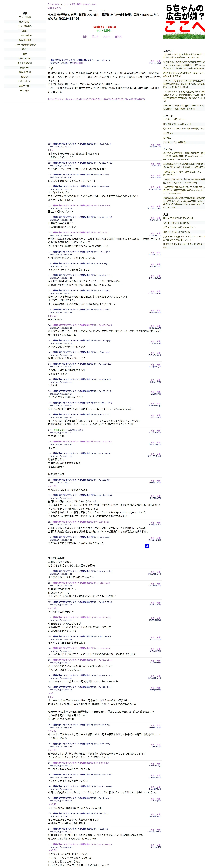Click the thread title 高市早苗が発言を撤回 heading
The width and height of the screenshot is (205, 868).
coord(104,17)
